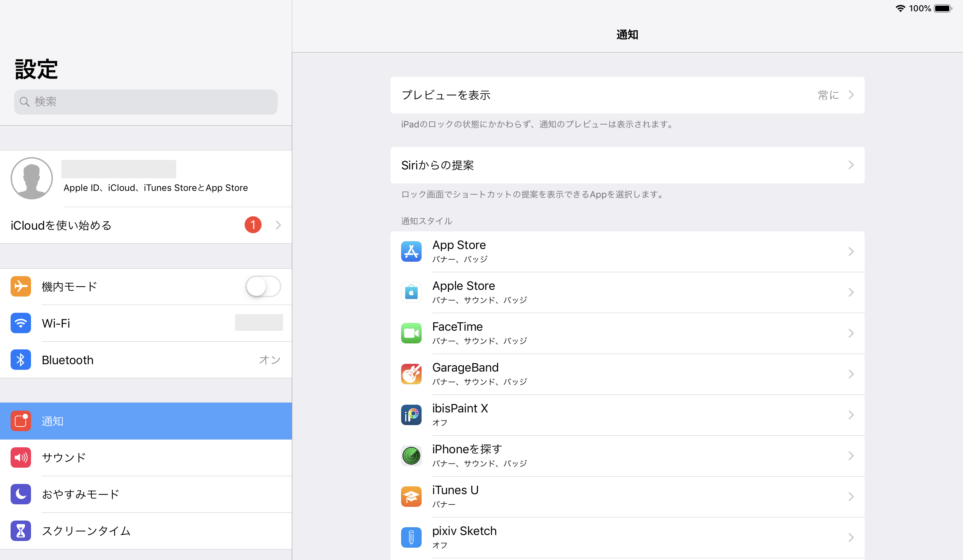
Task: Tap バナー、バッジ under App Store
Action: [460, 259]
